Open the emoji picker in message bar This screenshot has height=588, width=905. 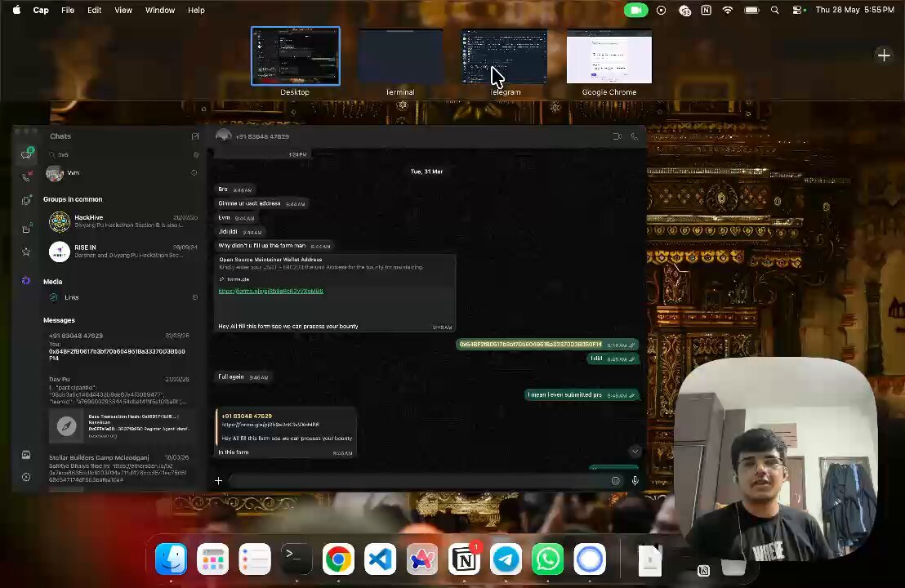616,481
